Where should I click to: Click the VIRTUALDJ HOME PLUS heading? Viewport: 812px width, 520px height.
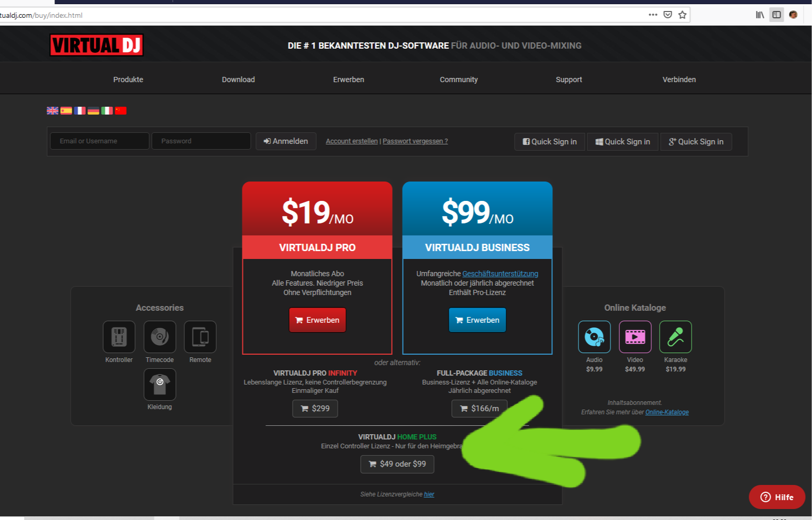coord(397,437)
